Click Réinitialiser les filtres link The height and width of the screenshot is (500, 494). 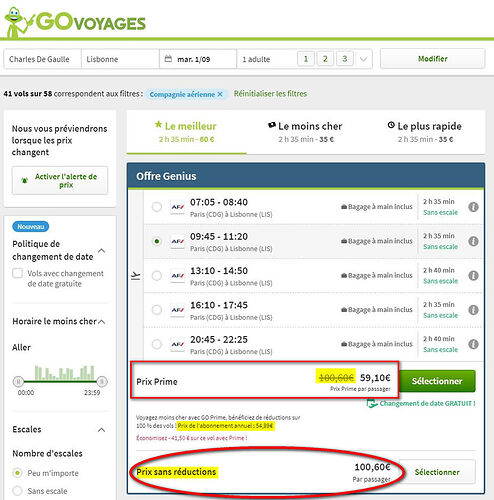pos(270,94)
